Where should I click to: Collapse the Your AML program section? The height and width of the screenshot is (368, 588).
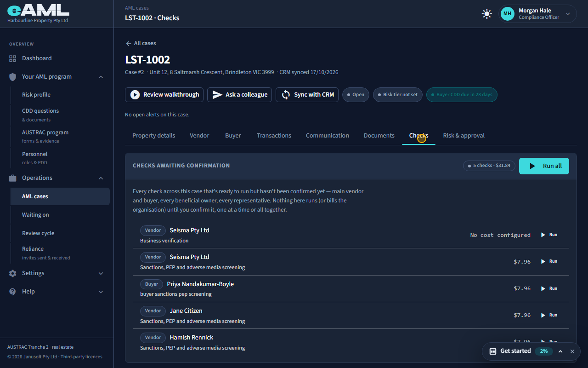[101, 77]
